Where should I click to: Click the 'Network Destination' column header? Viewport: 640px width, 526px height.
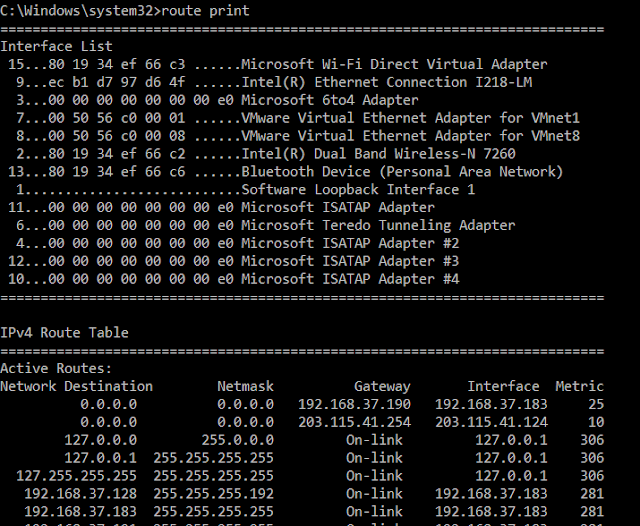[76, 386]
